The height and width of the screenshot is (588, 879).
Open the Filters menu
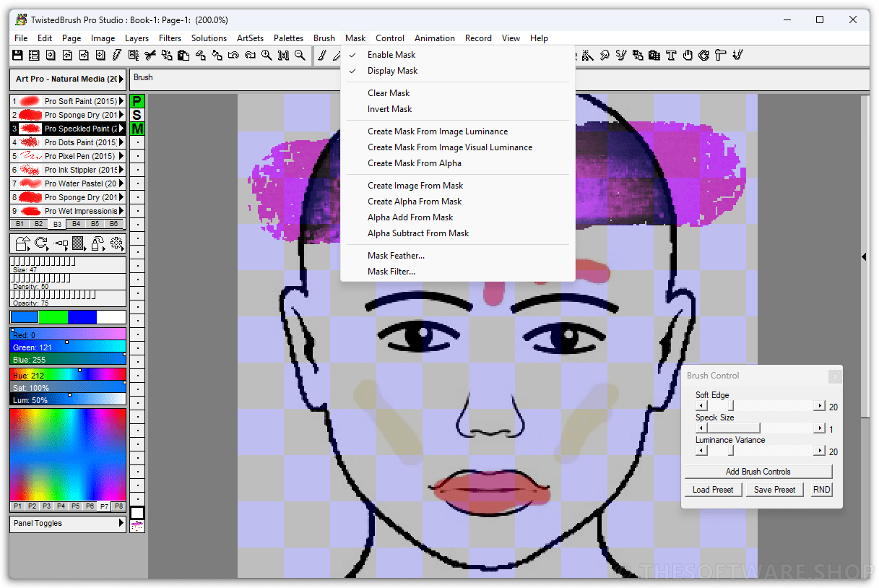(x=170, y=38)
